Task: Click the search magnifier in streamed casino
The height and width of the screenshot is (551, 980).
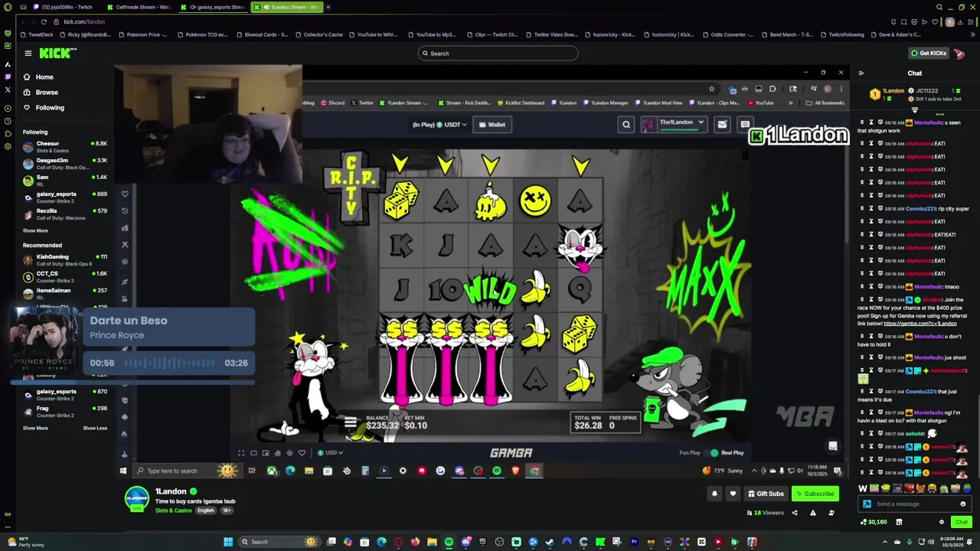Action: coord(626,124)
